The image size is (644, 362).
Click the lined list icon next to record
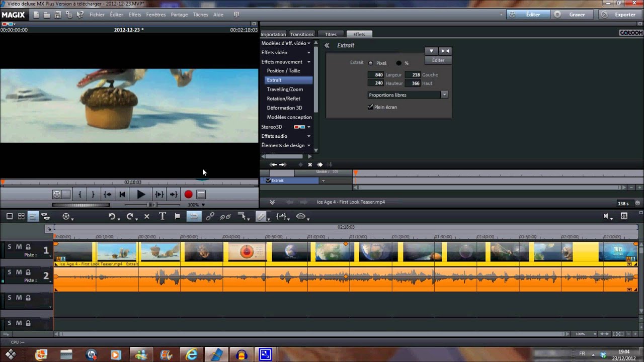pos(201,195)
